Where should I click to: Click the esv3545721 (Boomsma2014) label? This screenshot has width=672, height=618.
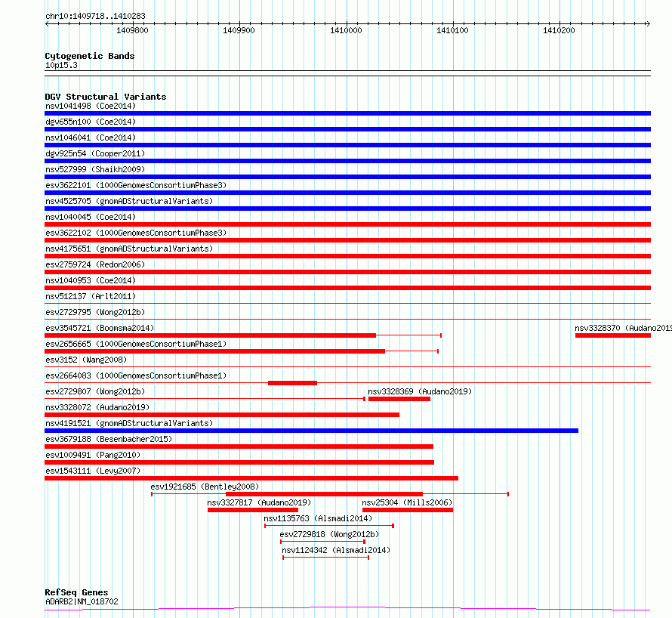(100, 328)
